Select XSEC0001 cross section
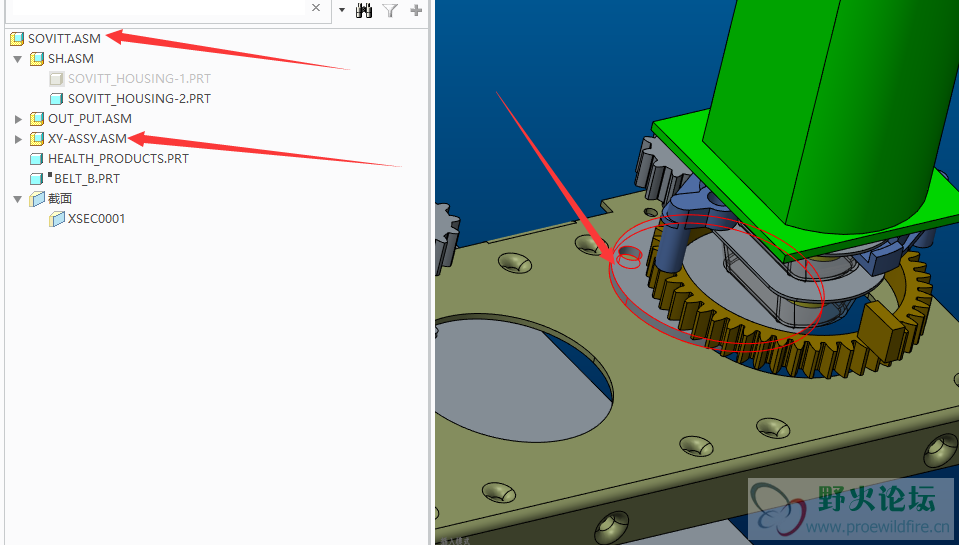This screenshot has height=545, width=959. click(97, 219)
